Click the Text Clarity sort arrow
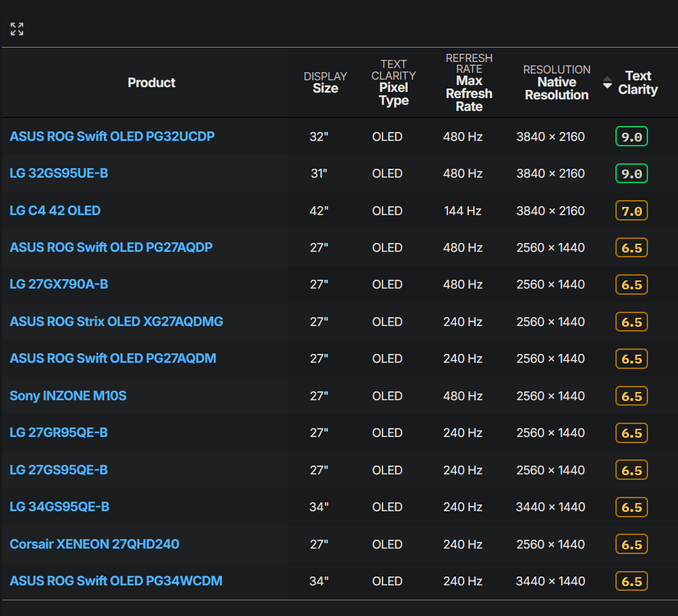The image size is (678, 616). tap(607, 83)
